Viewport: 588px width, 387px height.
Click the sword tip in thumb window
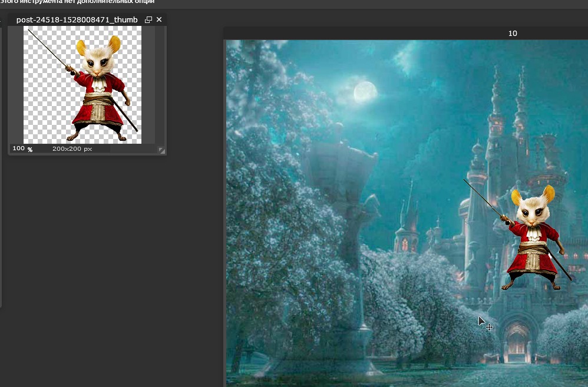pos(29,31)
